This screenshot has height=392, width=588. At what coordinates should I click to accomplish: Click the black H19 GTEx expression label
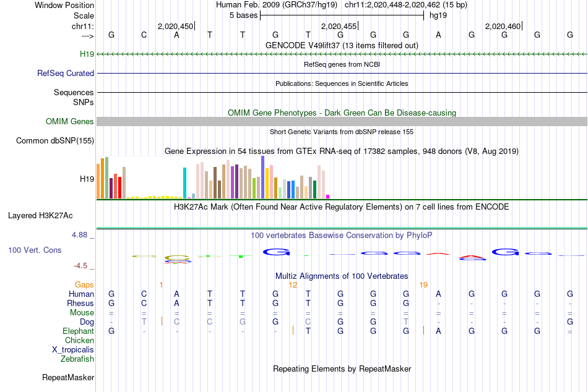click(x=87, y=179)
